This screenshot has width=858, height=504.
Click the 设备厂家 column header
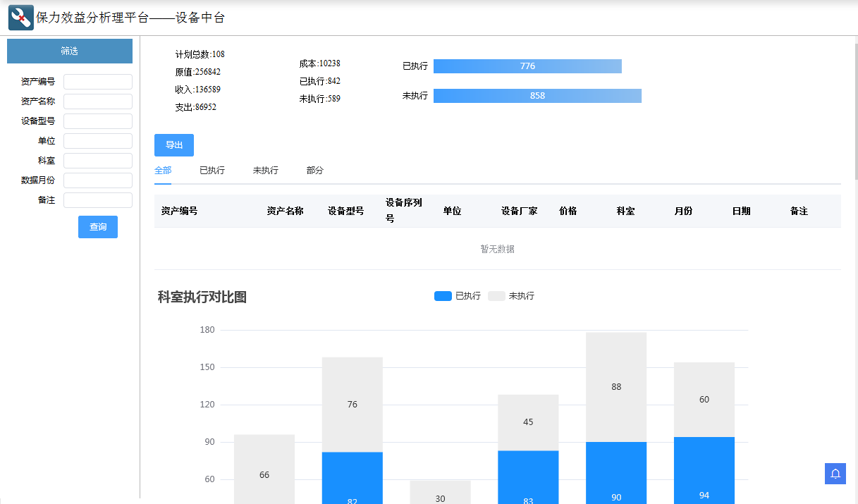pyautogui.click(x=520, y=211)
